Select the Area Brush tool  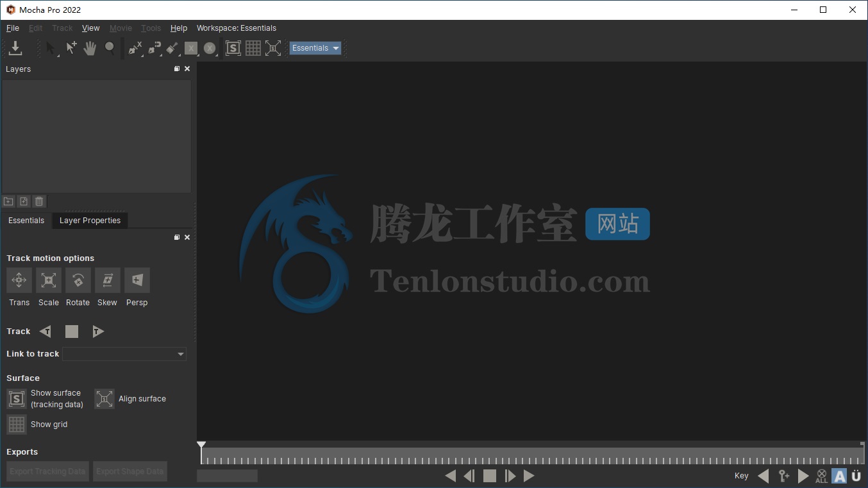click(x=172, y=48)
